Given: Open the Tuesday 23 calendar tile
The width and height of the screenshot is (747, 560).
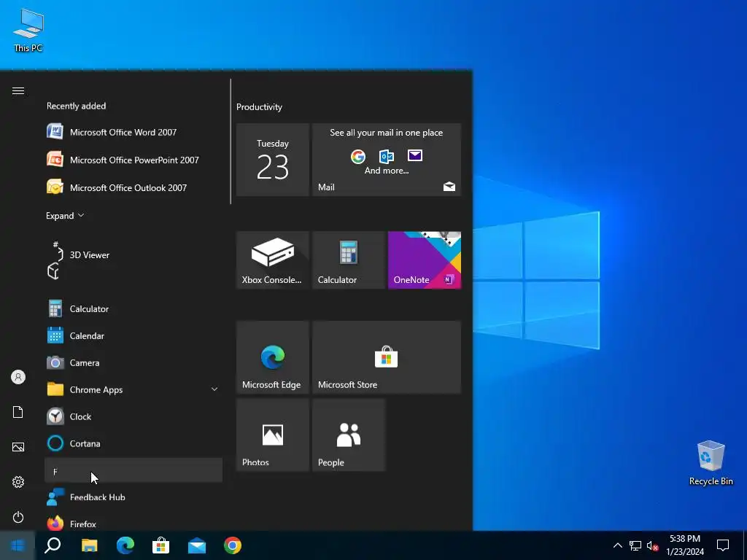Looking at the screenshot, I should click(273, 160).
